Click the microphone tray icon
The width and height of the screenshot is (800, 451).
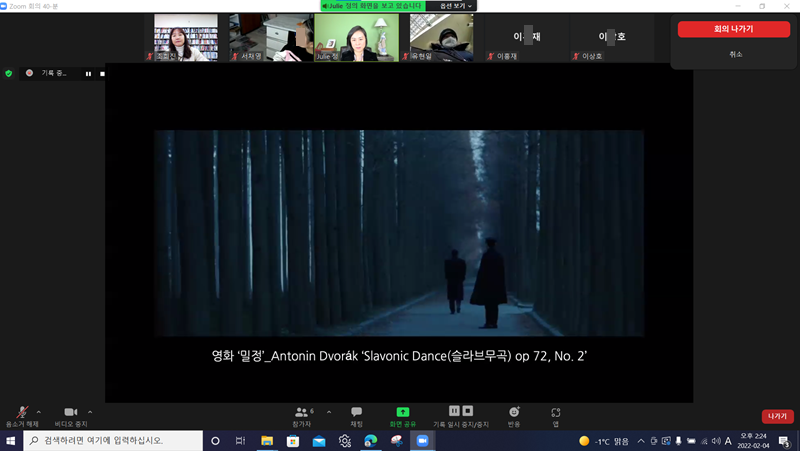679,441
